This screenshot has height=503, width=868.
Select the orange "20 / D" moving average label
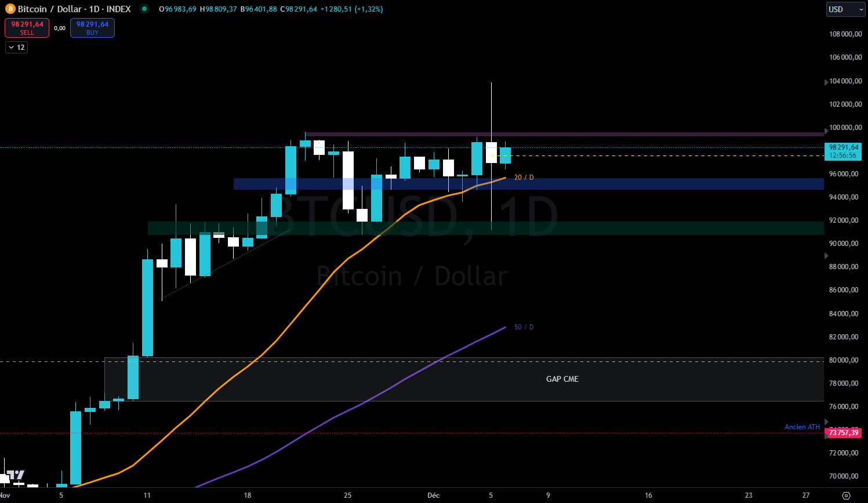(x=523, y=178)
